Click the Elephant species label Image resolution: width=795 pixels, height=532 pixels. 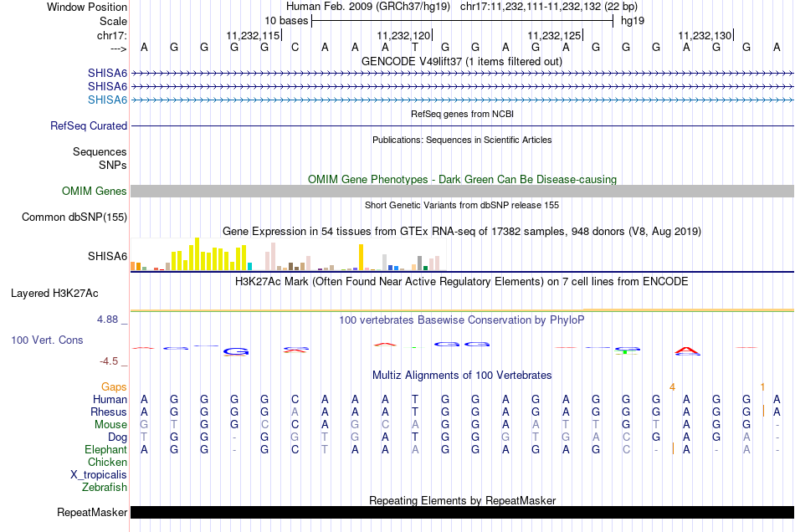(105, 450)
